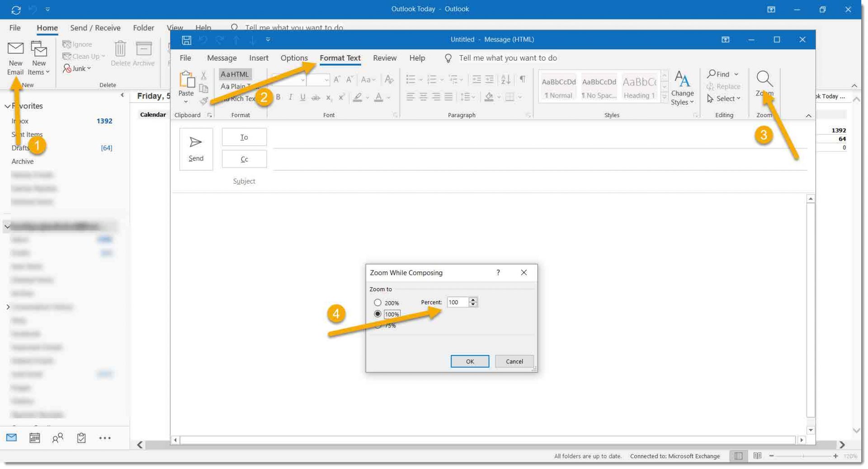Click the Sort icon
The width and height of the screenshot is (868, 469).
coord(506,80)
